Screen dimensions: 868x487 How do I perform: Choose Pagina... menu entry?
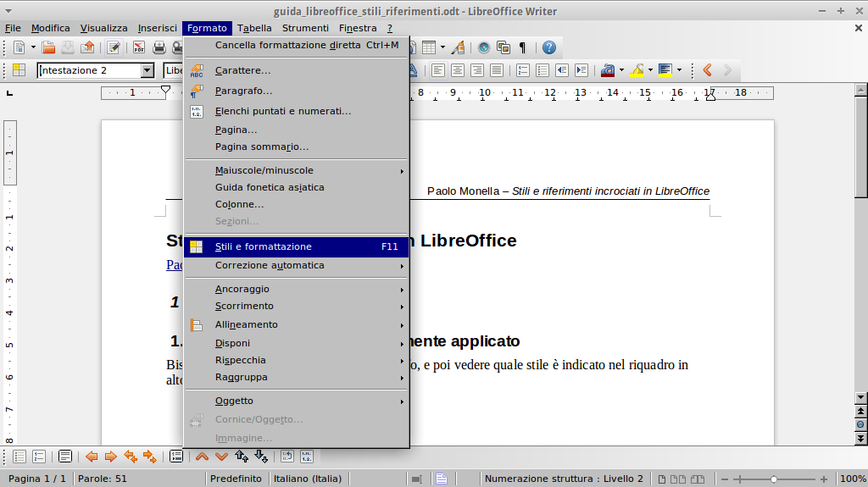296,130
